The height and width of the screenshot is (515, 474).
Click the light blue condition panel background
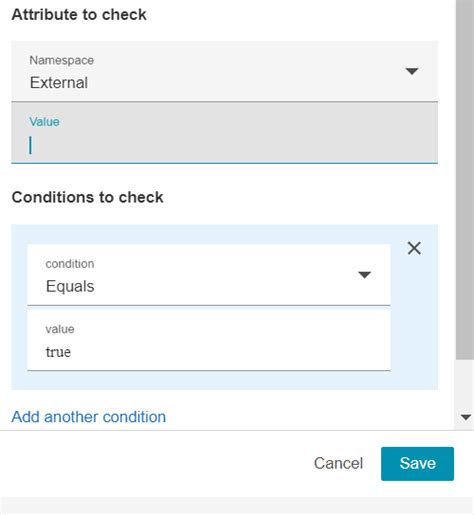coord(224,381)
